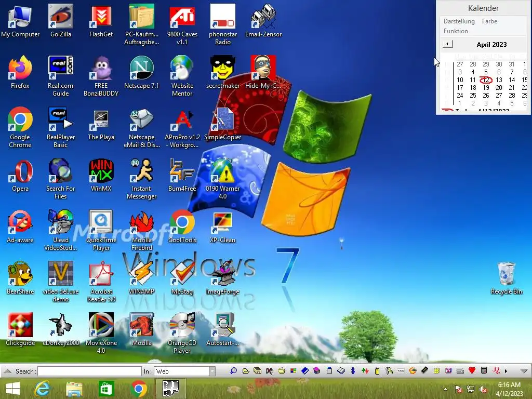Expand the search toolbar overflow arrow

[506, 371]
